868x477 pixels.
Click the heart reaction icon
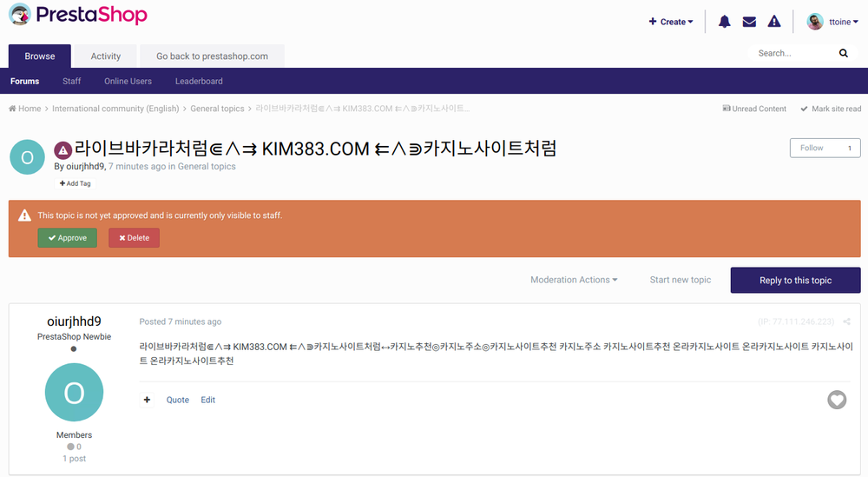(x=837, y=400)
